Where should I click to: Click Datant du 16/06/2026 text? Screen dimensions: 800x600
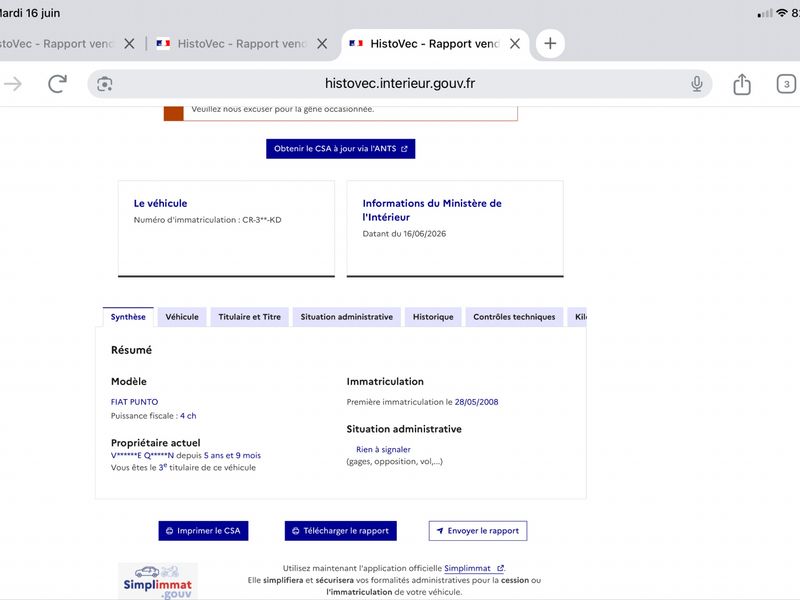[404, 234]
